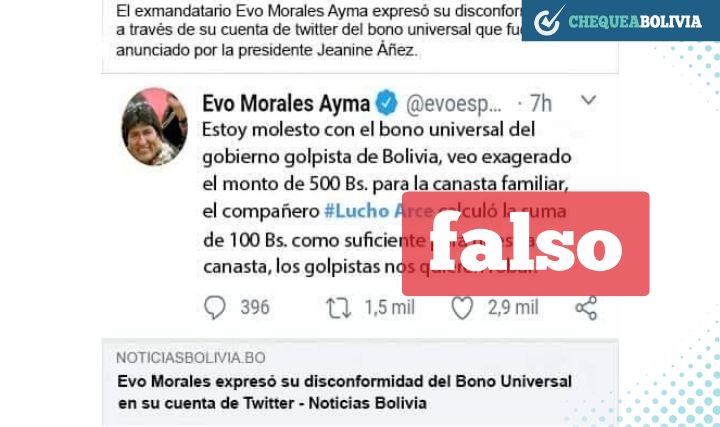720x427 pixels.
Task: Expand the tweet options chevron
Action: point(588,100)
